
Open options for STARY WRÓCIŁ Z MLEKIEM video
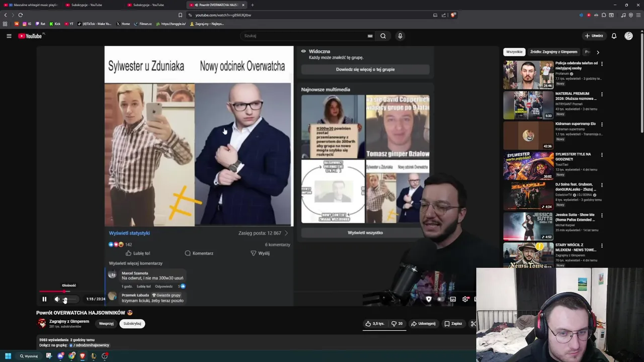pos(602,245)
